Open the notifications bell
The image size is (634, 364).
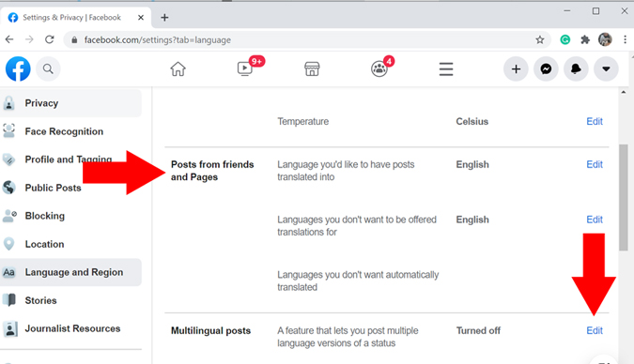(x=576, y=68)
